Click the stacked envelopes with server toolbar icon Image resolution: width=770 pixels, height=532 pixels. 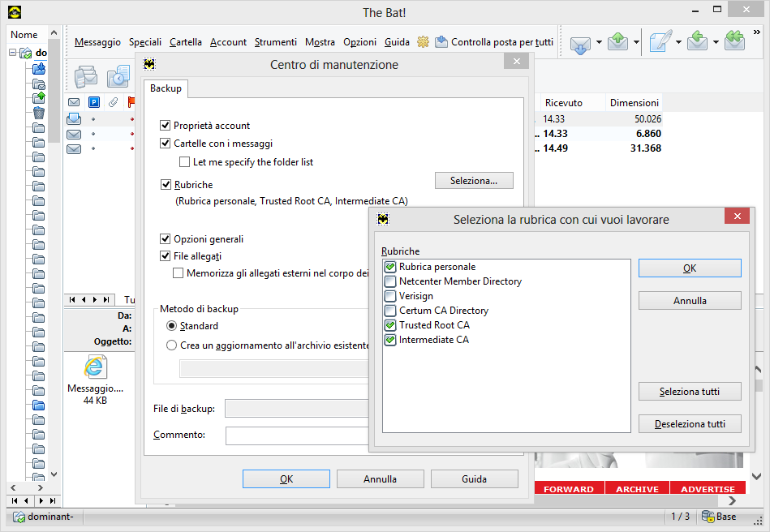pyautogui.click(x=86, y=77)
